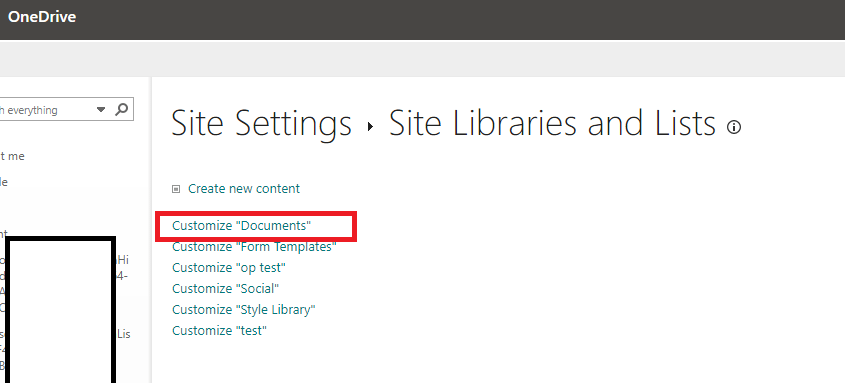Screen dimensions: 845x383
Task: Click the search magnifier icon
Action: click(122, 109)
